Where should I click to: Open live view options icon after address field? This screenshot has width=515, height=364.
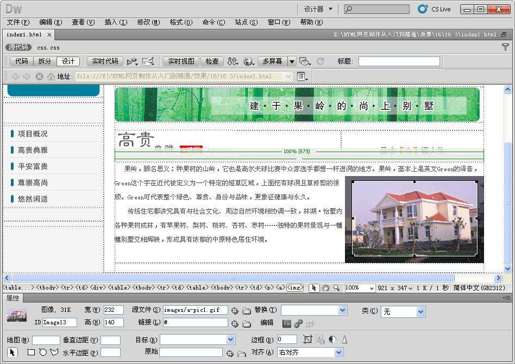tap(302, 76)
